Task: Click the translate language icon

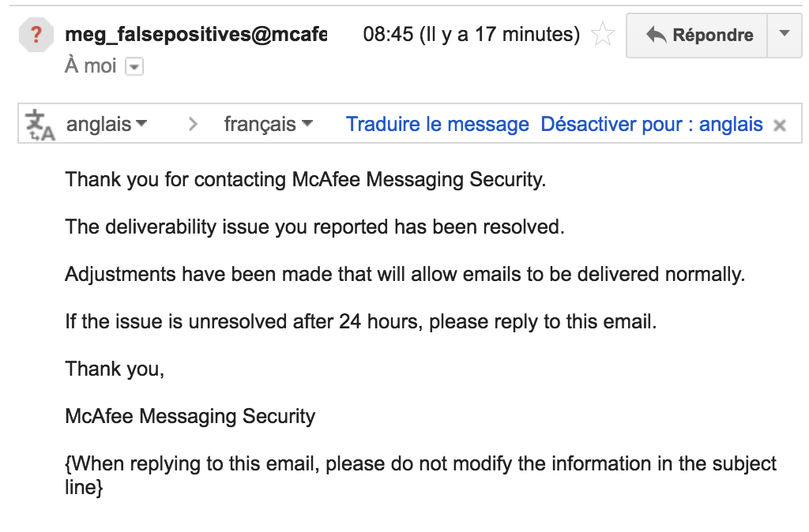Action: tap(40, 125)
